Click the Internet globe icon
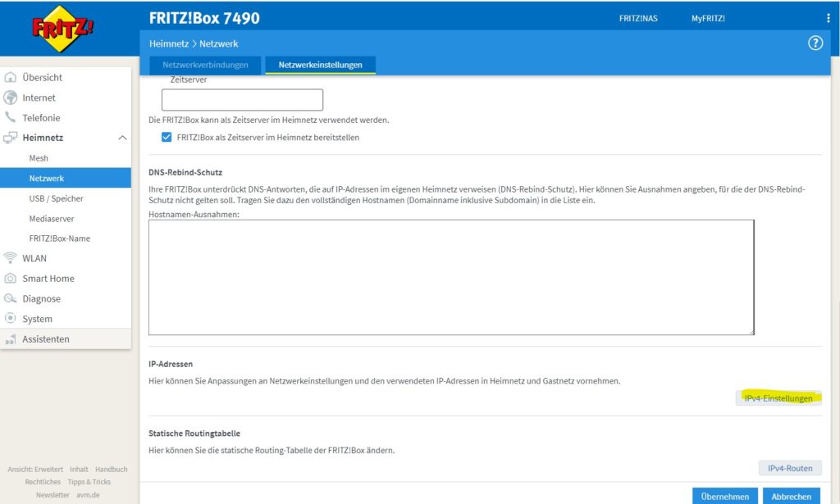840x504 pixels. [x=11, y=98]
